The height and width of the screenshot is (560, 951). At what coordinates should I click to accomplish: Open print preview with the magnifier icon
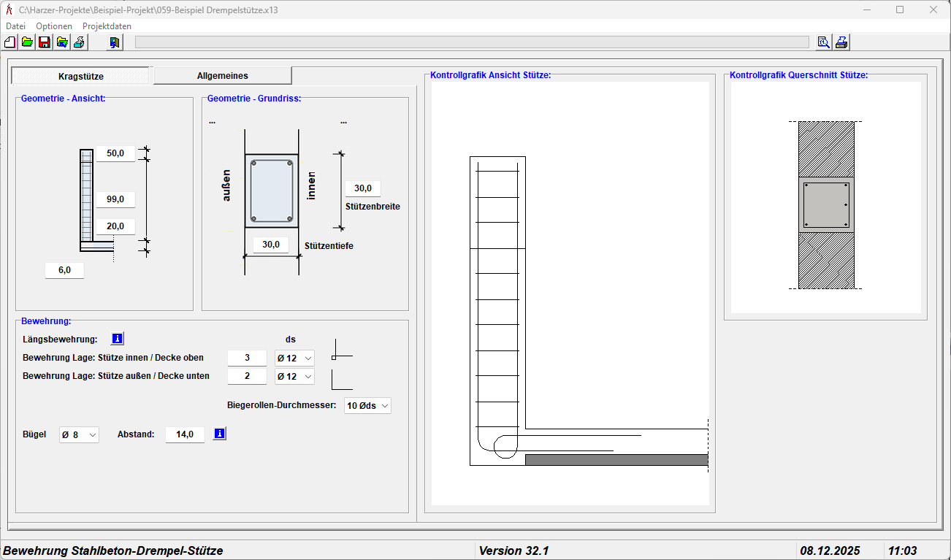824,42
